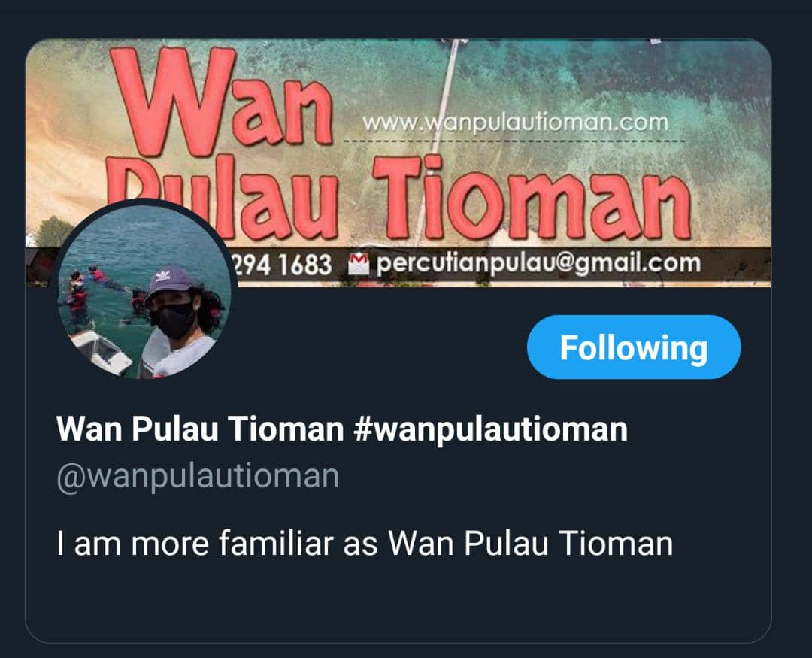Click the Adidas logo on the cap
Screen dimensions: 812x658
(163, 275)
